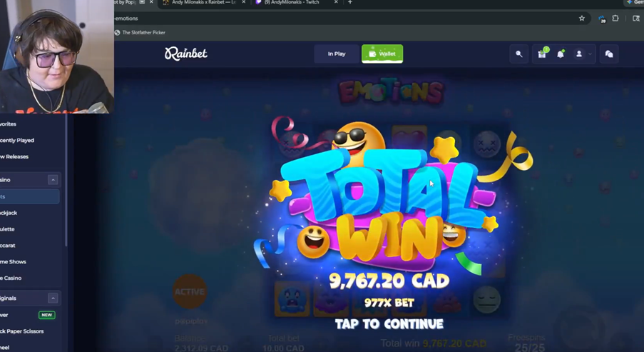Bookmark page with the star icon
Viewport: 644px width, 352px height.
(x=581, y=18)
